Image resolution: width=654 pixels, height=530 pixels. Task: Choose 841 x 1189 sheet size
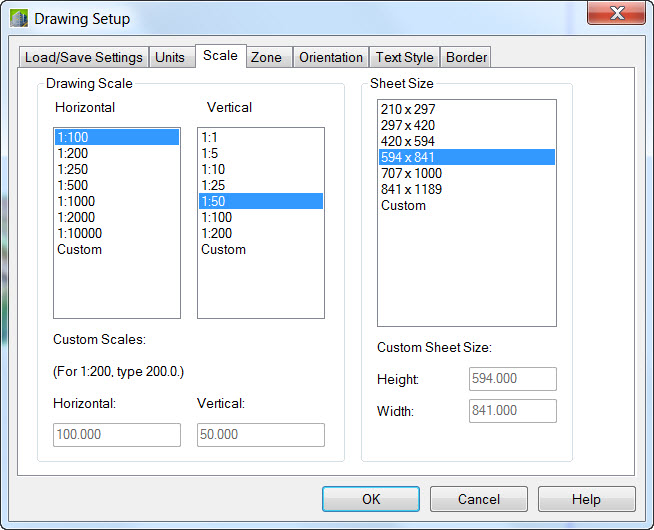pos(411,189)
